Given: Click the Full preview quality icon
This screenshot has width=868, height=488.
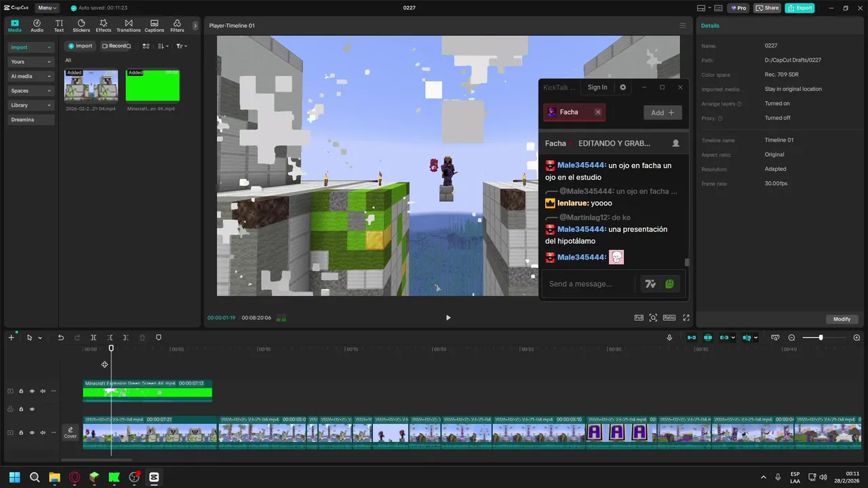Looking at the screenshot, I should [x=639, y=318].
